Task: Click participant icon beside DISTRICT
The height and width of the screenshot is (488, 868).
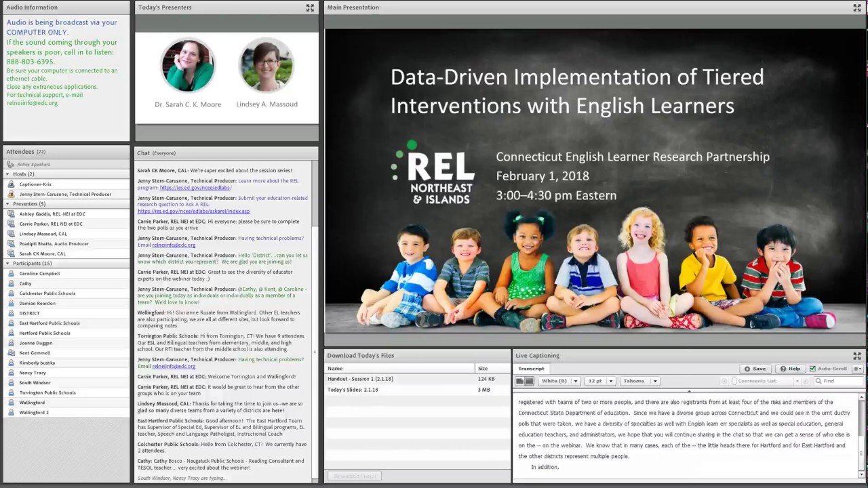Action: point(12,313)
